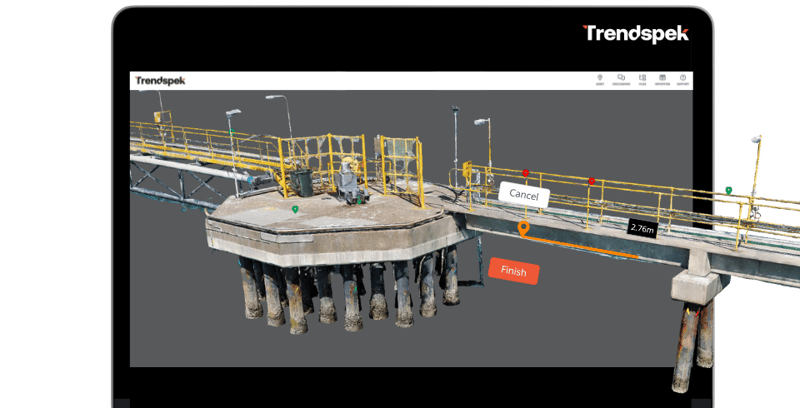Select the red marker right on railing

point(592,181)
